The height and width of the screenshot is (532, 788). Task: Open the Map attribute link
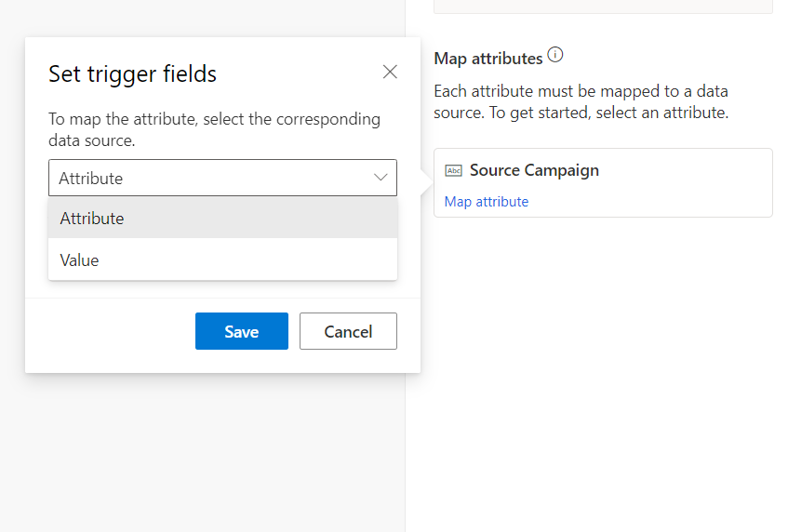point(487,202)
